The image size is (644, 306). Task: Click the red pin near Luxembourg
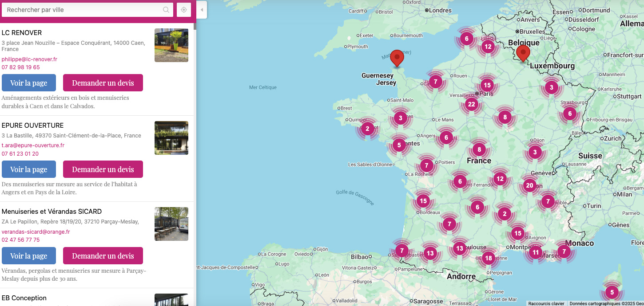[x=524, y=54]
